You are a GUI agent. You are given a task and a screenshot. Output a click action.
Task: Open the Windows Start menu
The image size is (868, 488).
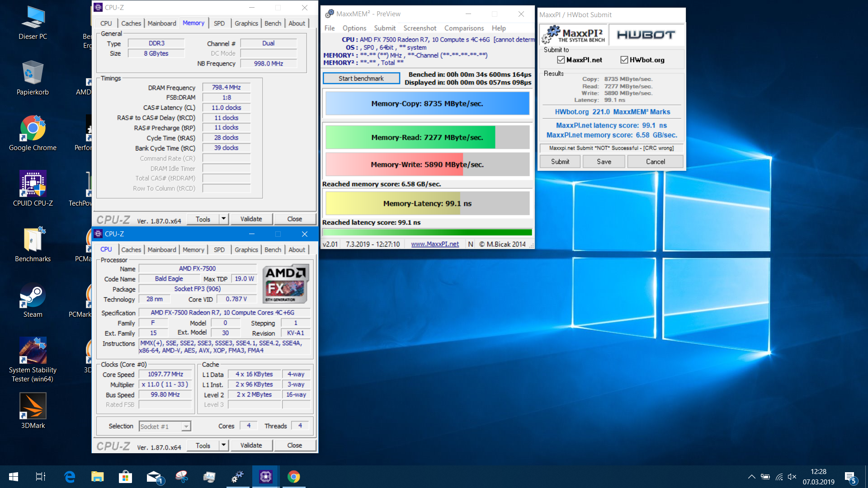tap(14, 477)
